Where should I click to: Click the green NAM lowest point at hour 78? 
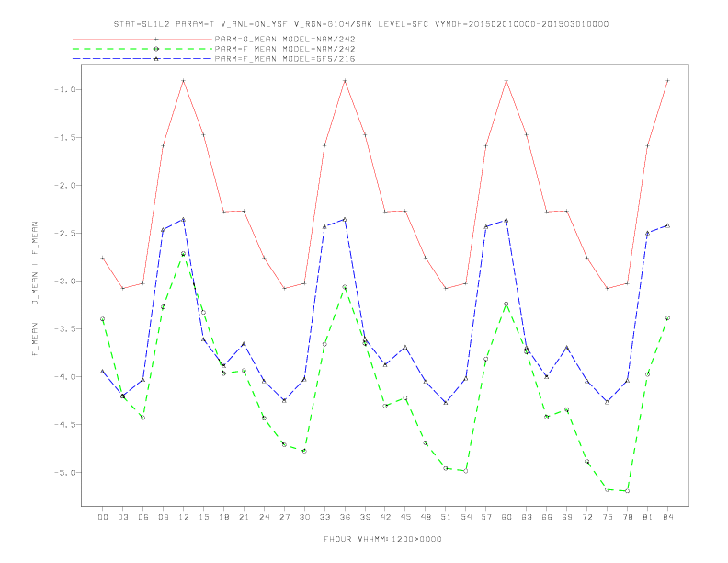(628, 491)
